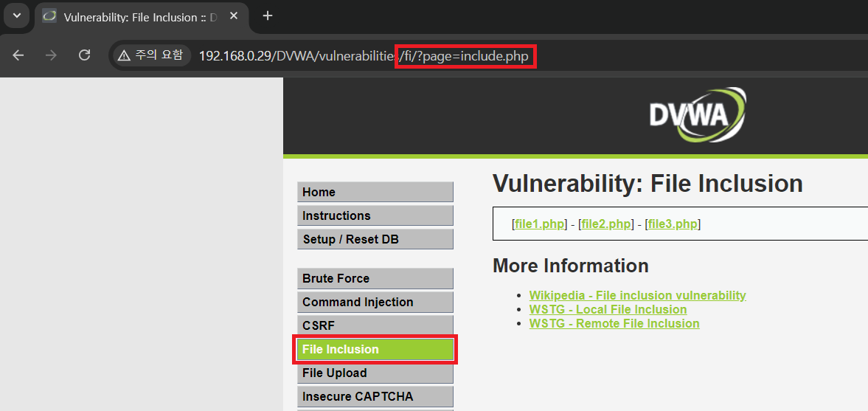868x411 pixels.
Task: Open the Brute Force page
Action: [x=375, y=279]
